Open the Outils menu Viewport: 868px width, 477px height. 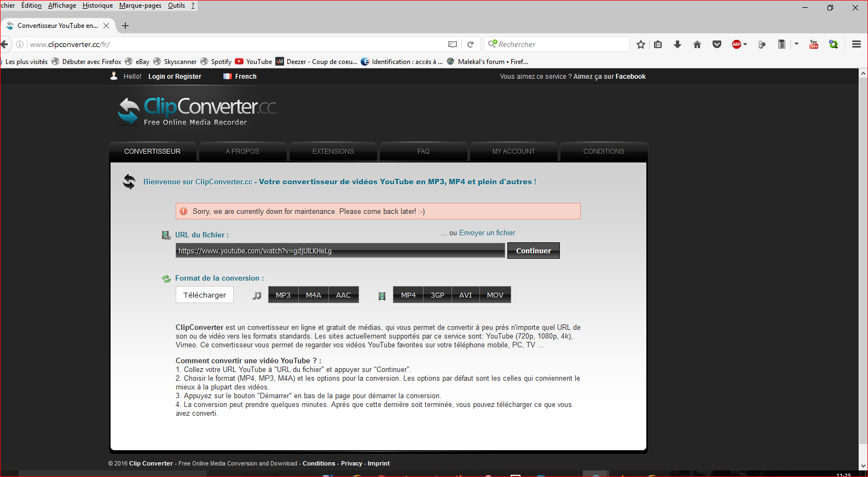pyautogui.click(x=176, y=5)
